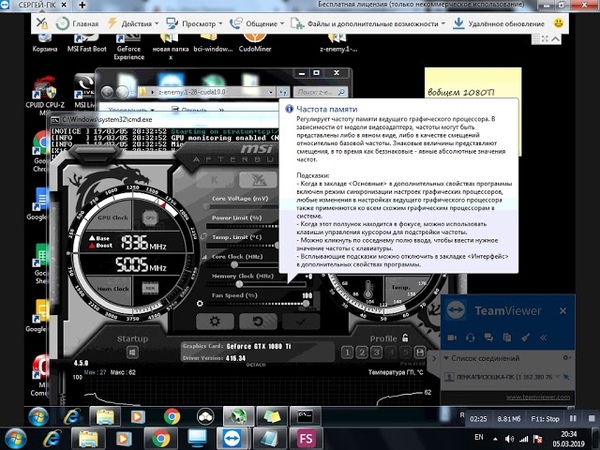Select z-enemy.1-... desktop folder
Screen dimensions: 600x450
[x=338, y=43]
